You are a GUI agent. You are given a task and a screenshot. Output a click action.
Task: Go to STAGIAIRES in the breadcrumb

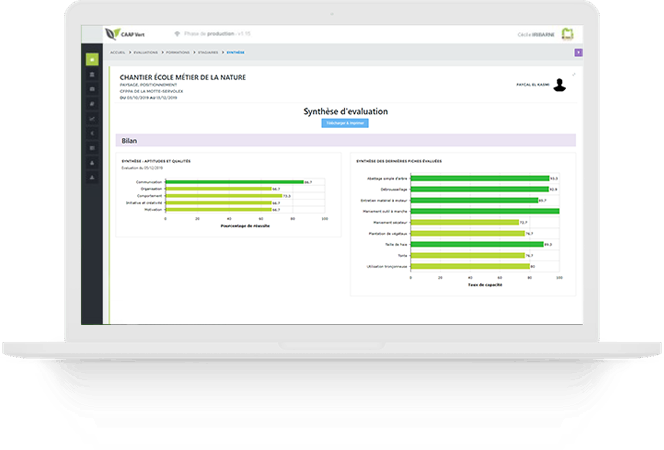[x=208, y=52]
